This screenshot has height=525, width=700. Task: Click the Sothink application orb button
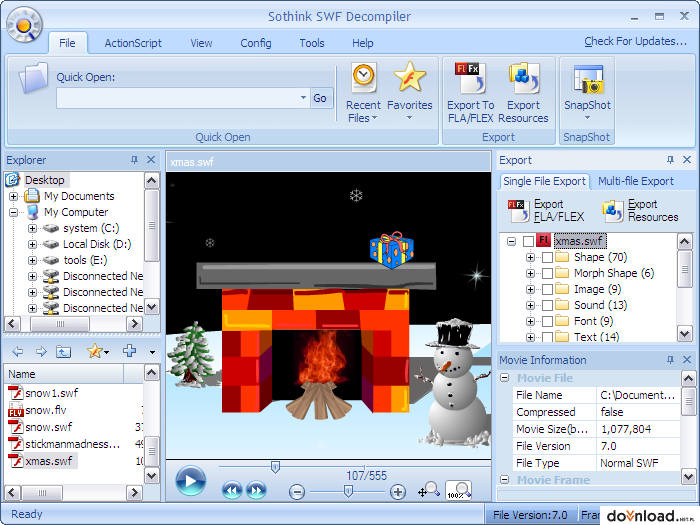(x=25, y=25)
